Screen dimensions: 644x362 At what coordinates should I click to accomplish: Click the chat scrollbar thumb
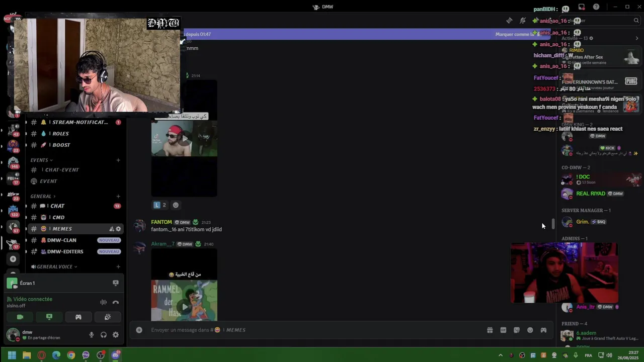pyautogui.click(x=553, y=224)
